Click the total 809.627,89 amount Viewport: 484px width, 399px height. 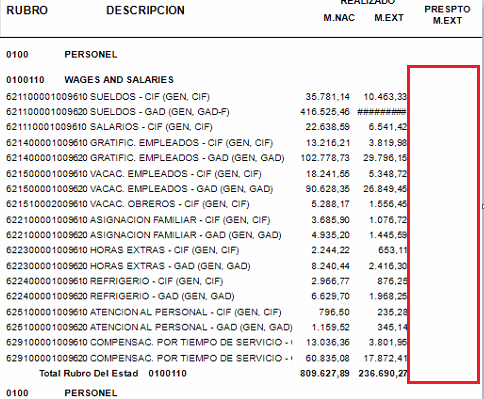(325, 374)
